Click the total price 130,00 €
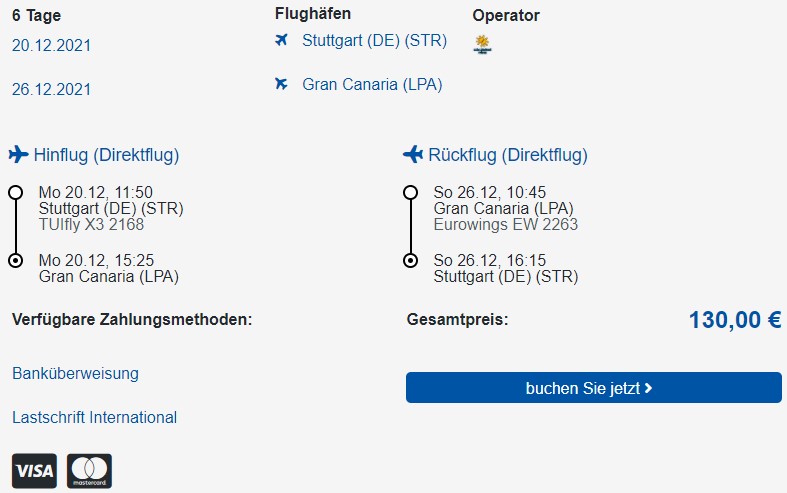787x493 pixels. point(735,320)
